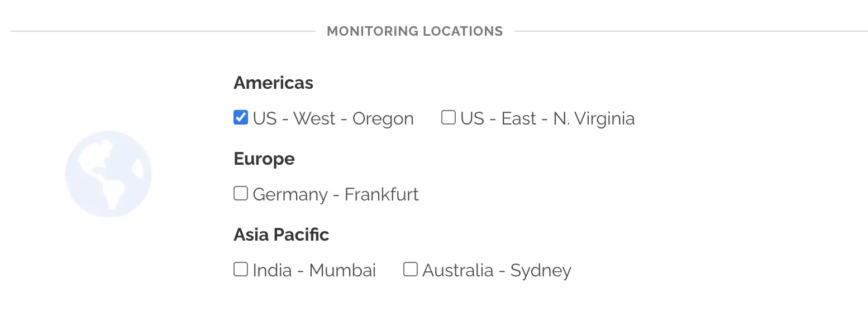Uncheck the US - West - Oregon checkbox
This screenshot has width=868, height=316.
tap(241, 118)
